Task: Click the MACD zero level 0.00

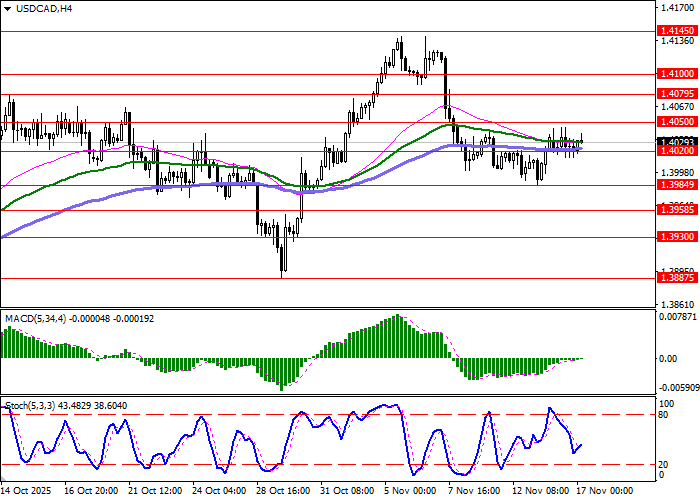Action: pos(668,359)
